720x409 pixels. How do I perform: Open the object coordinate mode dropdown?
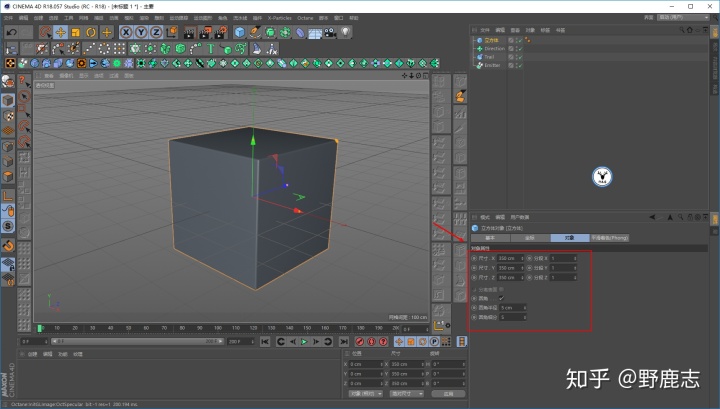click(366, 394)
